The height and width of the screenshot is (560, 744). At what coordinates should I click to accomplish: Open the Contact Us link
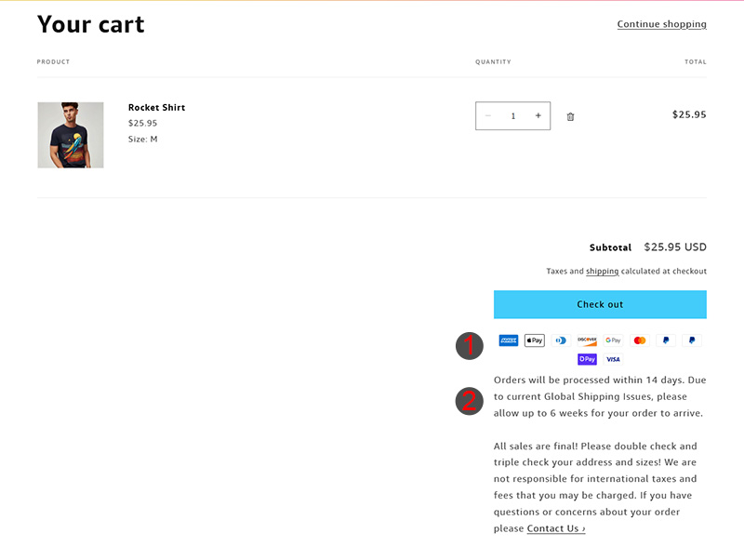[x=554, y=528]
